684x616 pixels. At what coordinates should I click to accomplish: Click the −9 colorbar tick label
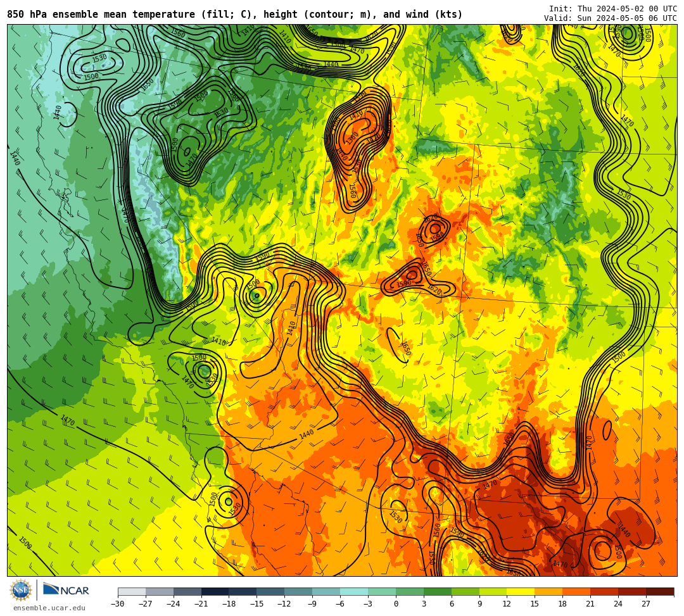pyautogui.click(x=312, y=604)
